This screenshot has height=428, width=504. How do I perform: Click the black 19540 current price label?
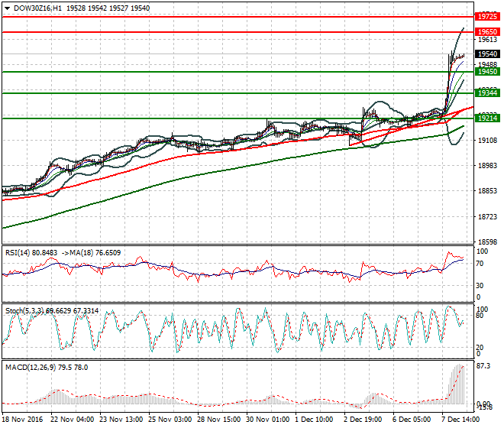tap(487, 54)
